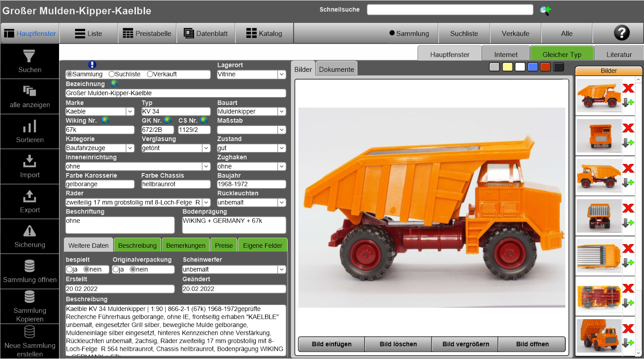Click into the Schnellsuche search field

(x=450, y=10)
